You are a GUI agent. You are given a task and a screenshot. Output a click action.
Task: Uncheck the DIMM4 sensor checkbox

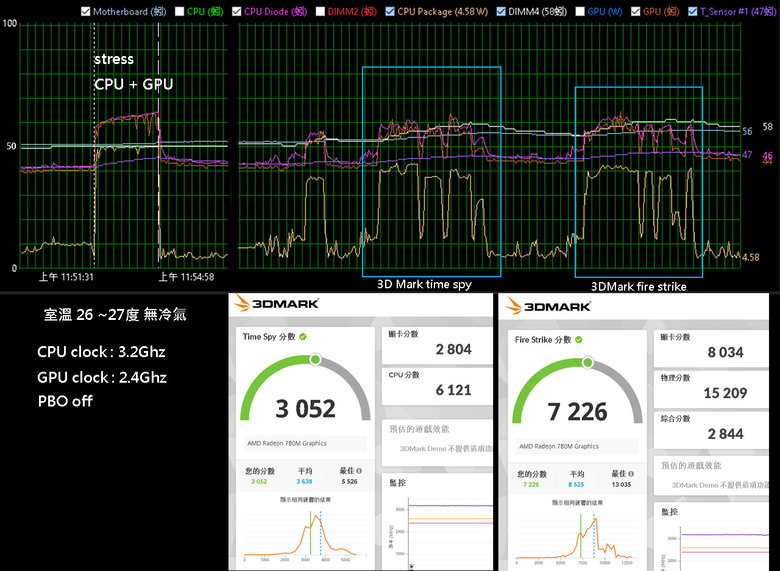pyautogui.click(x=501, y=11)
